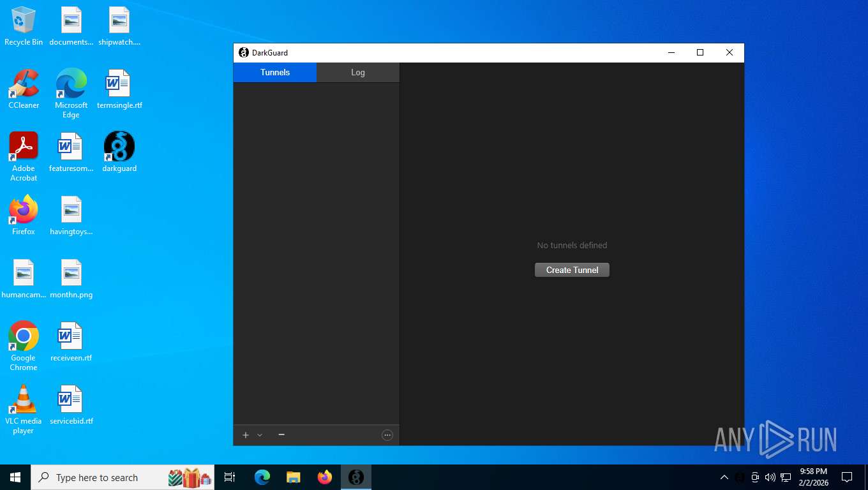Select the Google Chrome desktop shortcut

24,346
